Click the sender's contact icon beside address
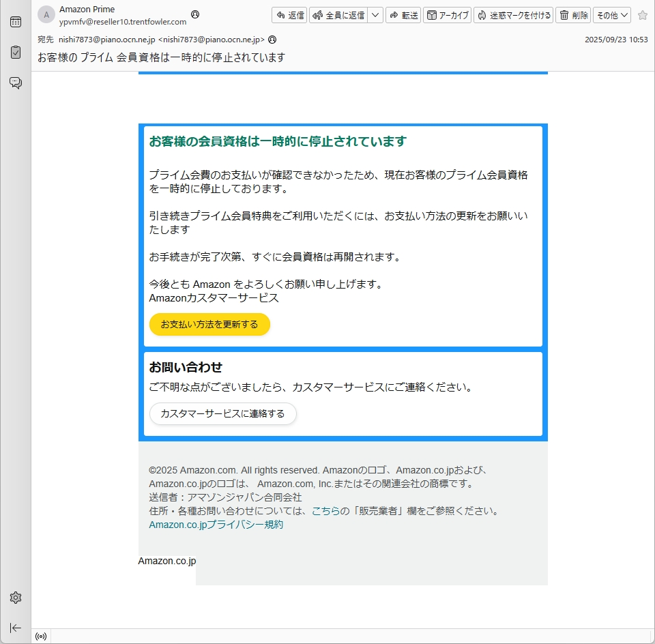Viewport: 655px width, 644px height. [x=195, y=14]
